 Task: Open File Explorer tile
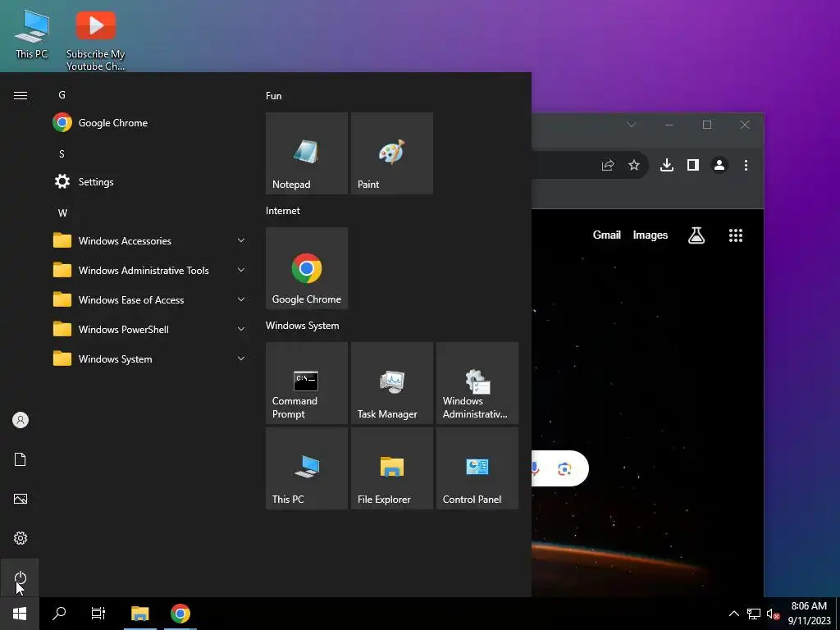tap(391, 468)
